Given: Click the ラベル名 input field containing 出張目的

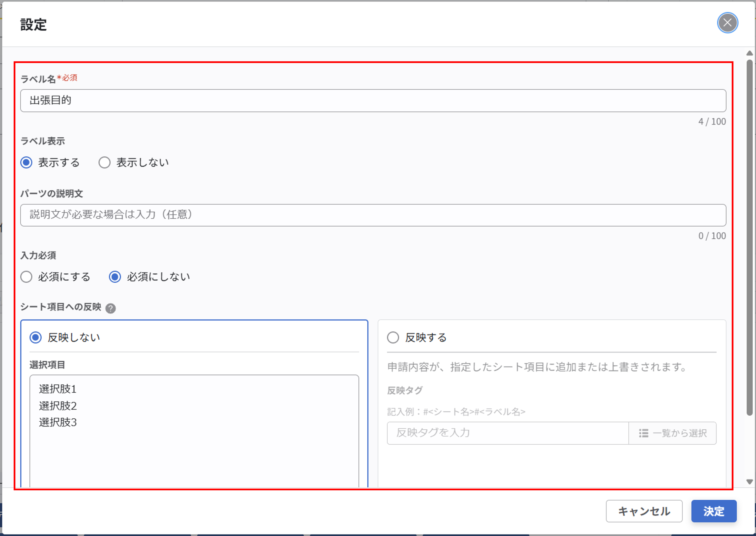Looking at the screenshot, I should [373, 100].
